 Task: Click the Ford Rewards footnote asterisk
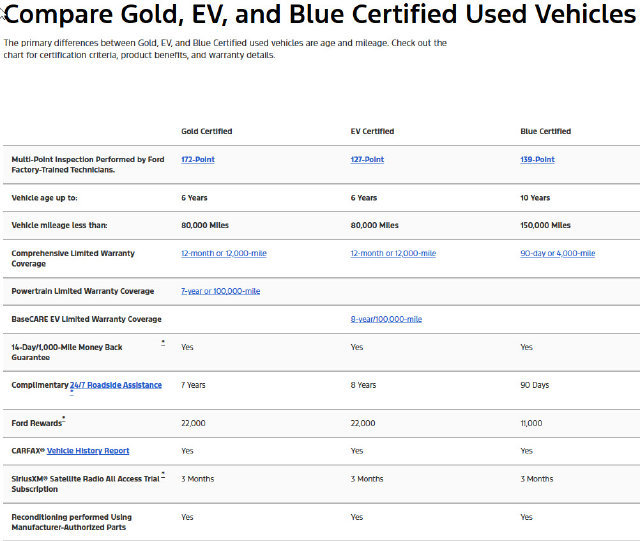click(64, 418)
